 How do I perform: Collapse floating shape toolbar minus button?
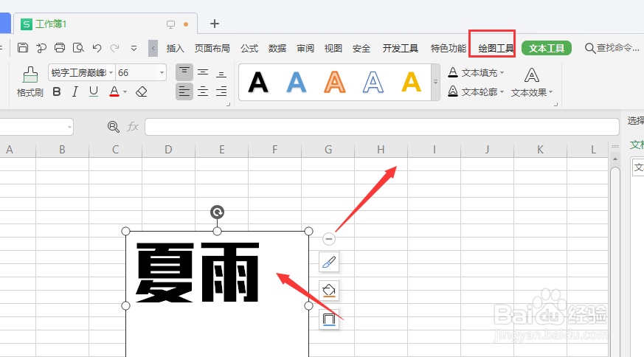(x=328, y=239)
